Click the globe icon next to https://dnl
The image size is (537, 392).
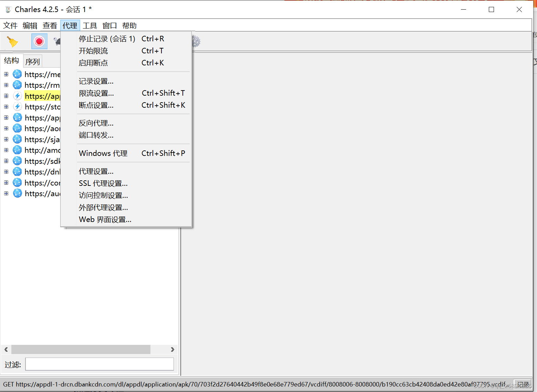coord(17,172)
